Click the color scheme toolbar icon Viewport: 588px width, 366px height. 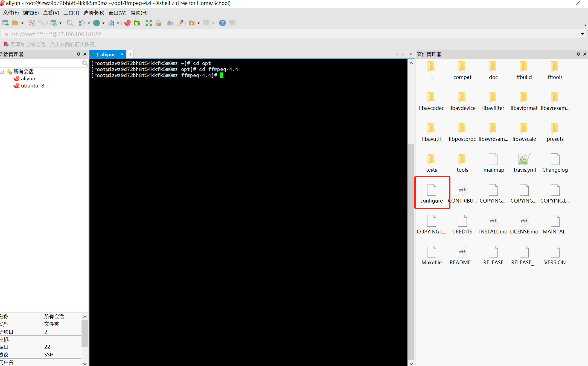(x=81, y=23)
